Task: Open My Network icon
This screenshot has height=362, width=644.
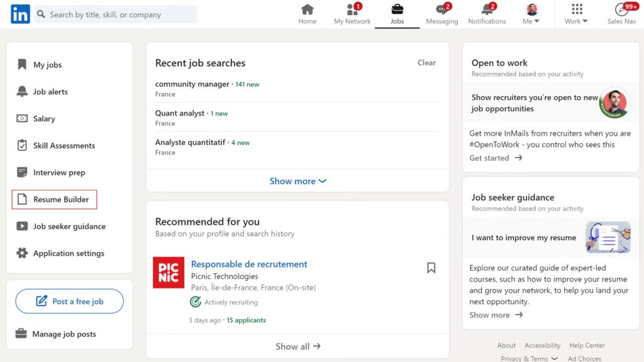Action: point(352,9)
